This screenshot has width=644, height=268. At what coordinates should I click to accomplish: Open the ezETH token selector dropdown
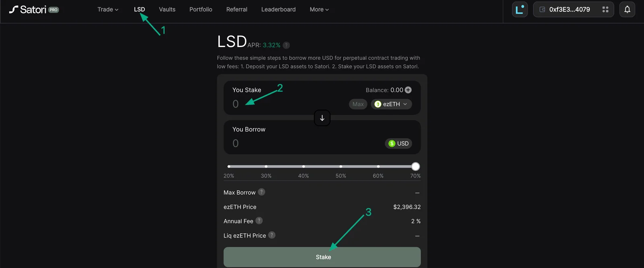pos(391,104)
